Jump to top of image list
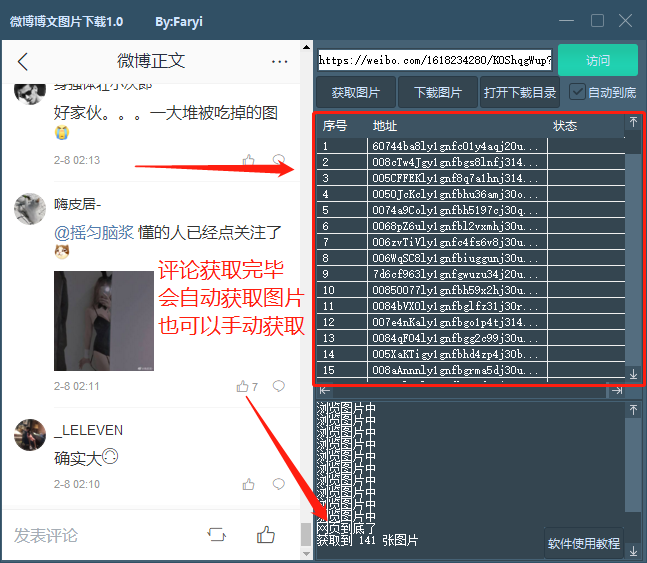647x563 pixels. [633, 122]
